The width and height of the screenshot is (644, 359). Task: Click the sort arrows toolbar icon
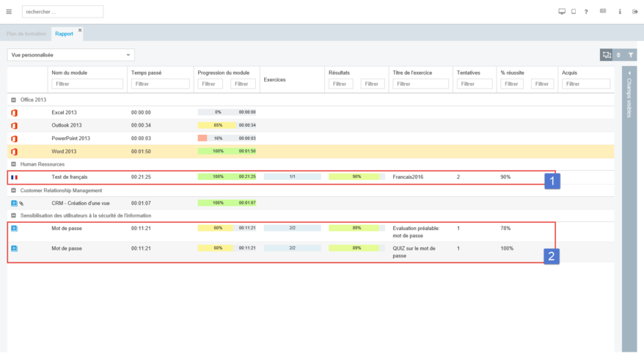618,55
